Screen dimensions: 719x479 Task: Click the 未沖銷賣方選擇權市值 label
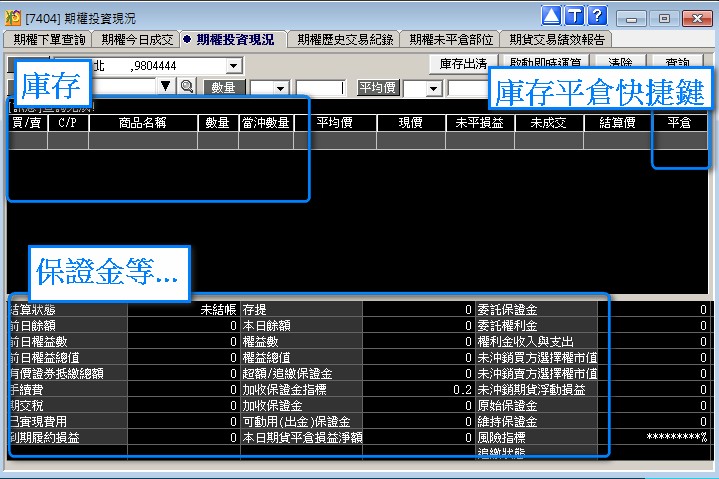point(537,374)
